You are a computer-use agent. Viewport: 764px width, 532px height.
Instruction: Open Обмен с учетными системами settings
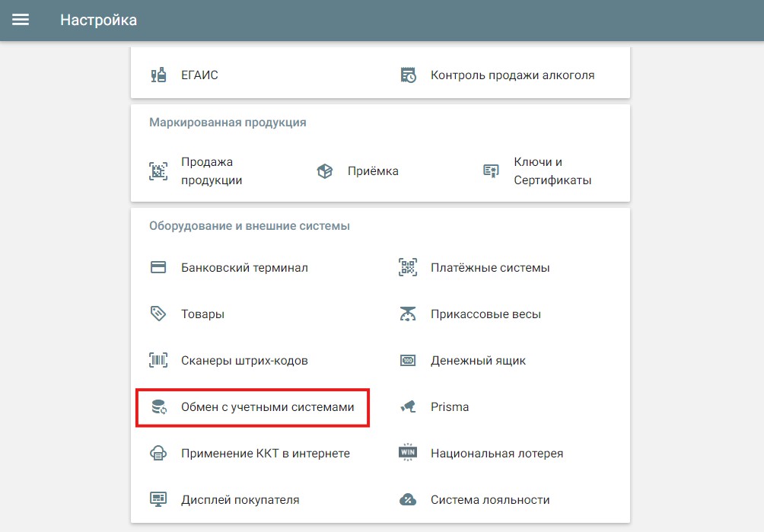pos(267,407)
